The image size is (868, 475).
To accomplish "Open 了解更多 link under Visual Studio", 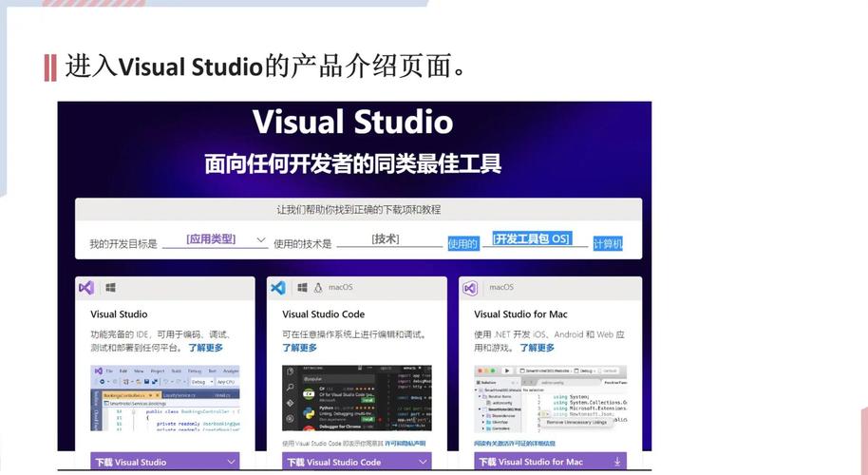I will click(x=205, y=348).
